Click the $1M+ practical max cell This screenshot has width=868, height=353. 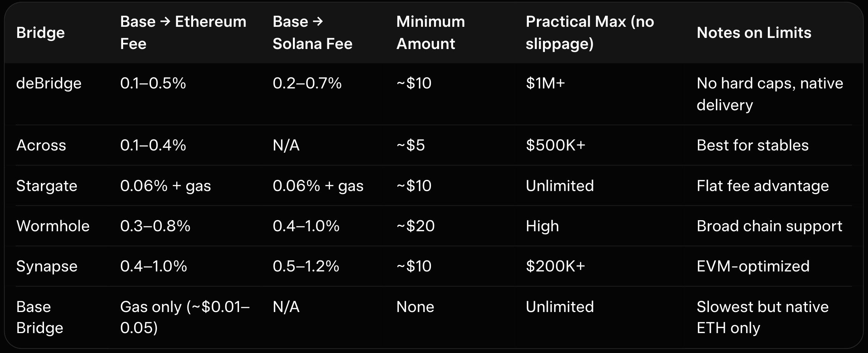[545, 83]
